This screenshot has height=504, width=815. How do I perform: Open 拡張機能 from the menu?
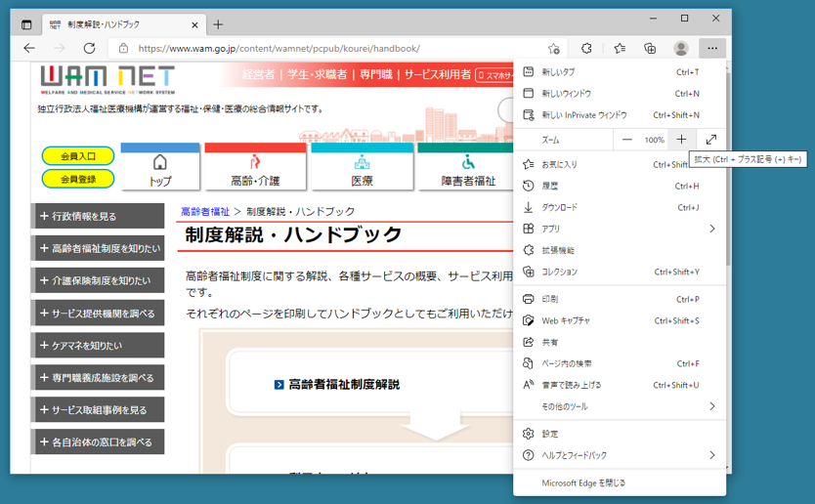tap(619, 250)
